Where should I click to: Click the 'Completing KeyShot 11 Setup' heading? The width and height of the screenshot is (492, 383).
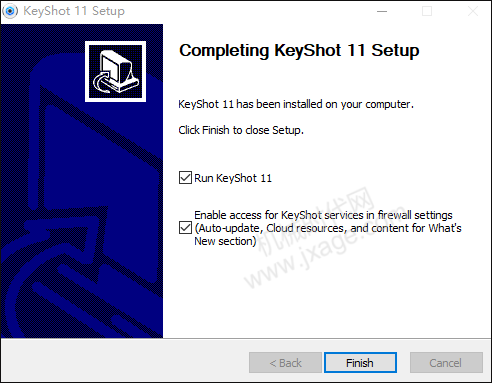(299, 51)
